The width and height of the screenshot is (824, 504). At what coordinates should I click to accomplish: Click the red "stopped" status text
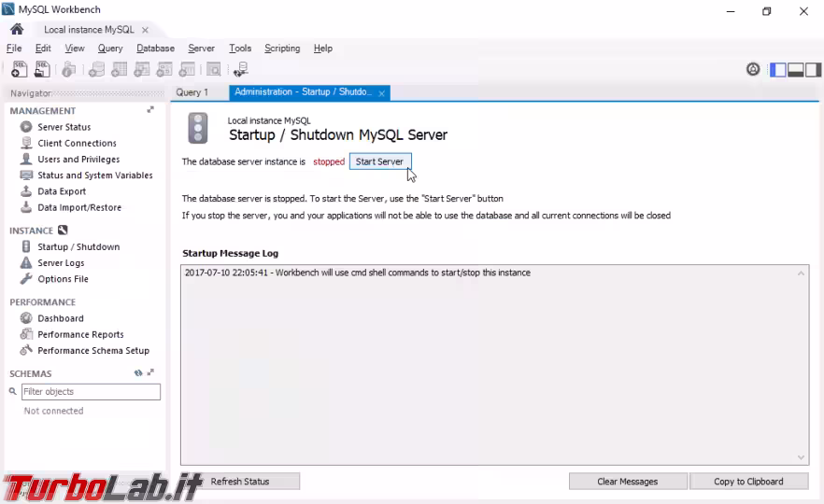(x=329, y=161)
